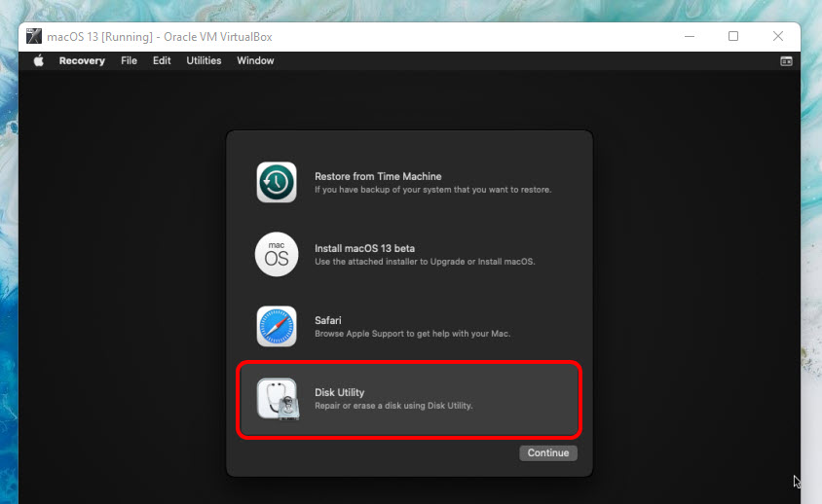Click the keyboard input icon in menu bar
This screenshot has width=822, height=504.
coord(786,61)
